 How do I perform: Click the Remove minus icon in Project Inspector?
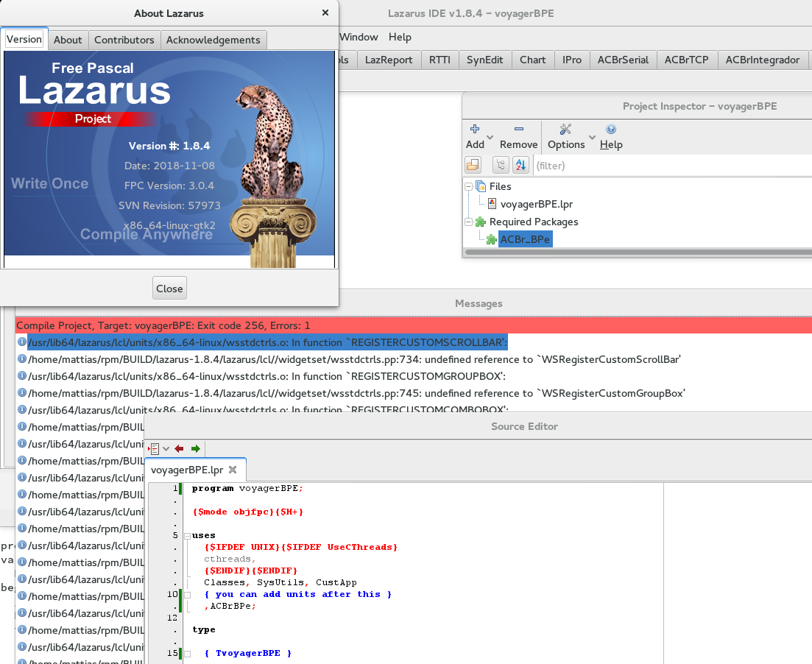pyautogui.click(x=518, y=129)
